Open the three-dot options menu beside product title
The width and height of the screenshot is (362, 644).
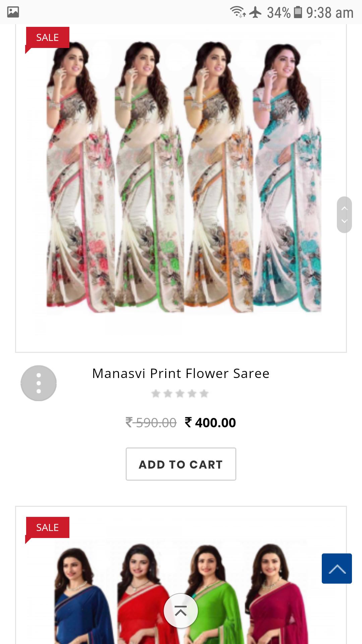[39, 383]
